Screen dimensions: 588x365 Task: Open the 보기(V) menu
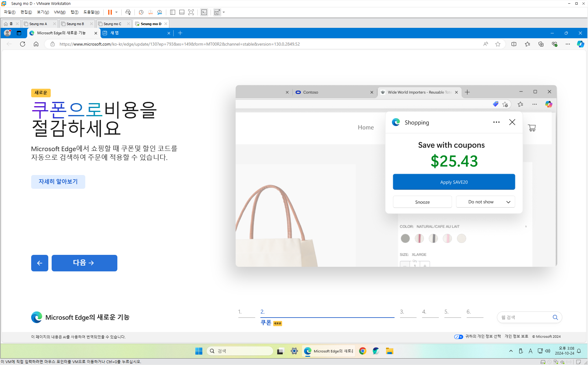pos(43,12)
